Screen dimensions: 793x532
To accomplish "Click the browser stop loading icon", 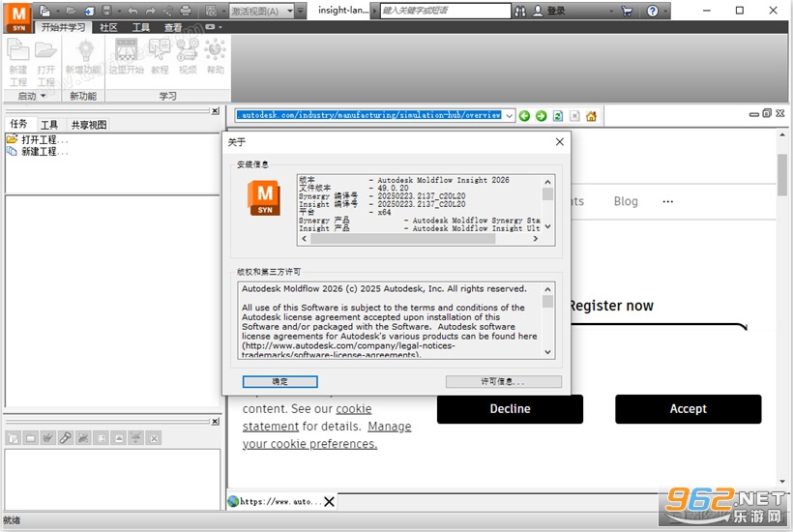I will 574,116.
